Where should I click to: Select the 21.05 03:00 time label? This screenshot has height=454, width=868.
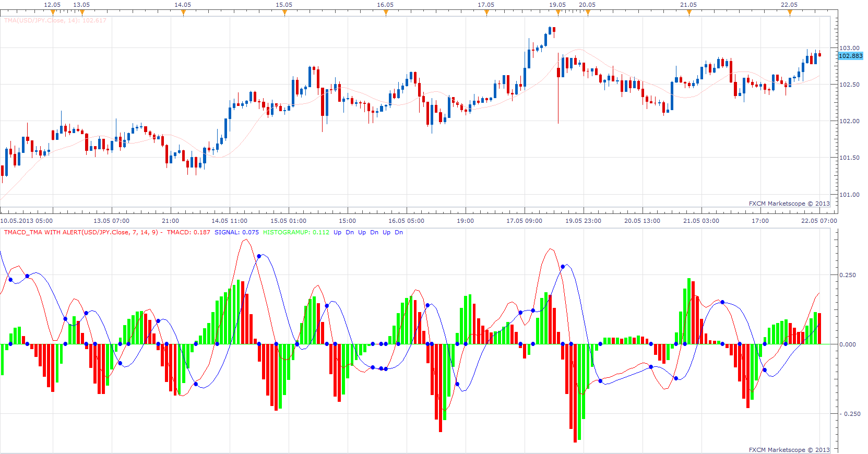click(701, 221)
